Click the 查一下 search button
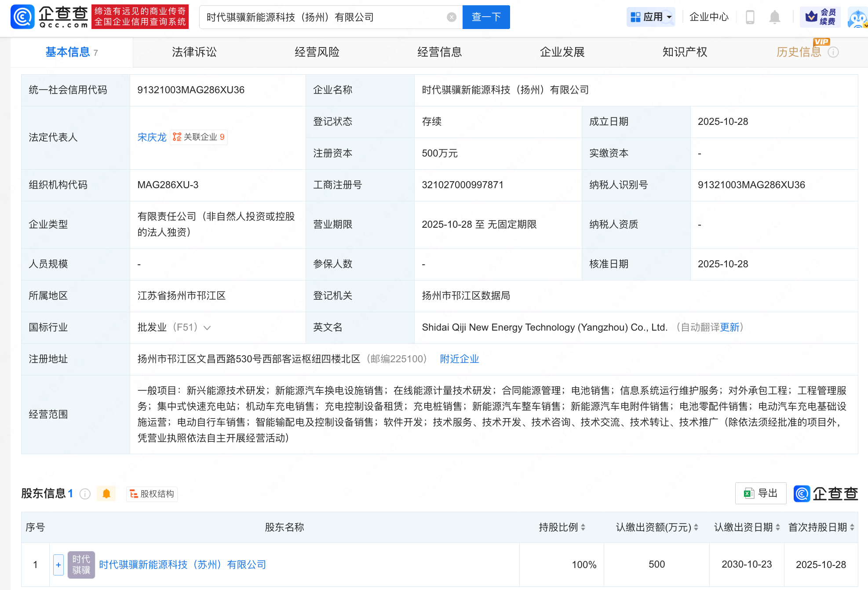Image resolution: width=868 pixels, height=590 pixels. [x=485, y=17]
